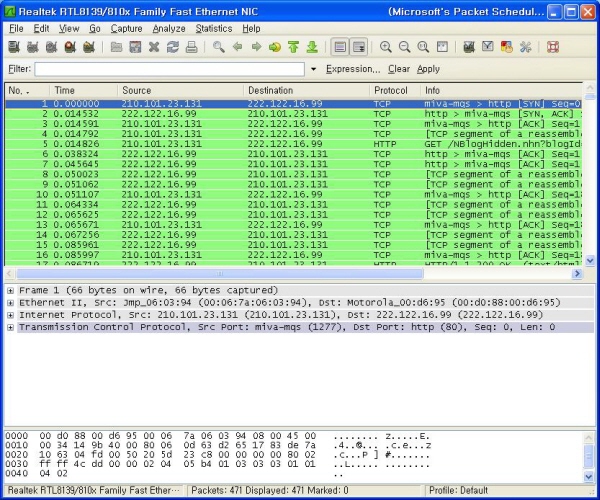
Task: Select packet 5 HTTP GET row
Action: [x=293, y=144]
